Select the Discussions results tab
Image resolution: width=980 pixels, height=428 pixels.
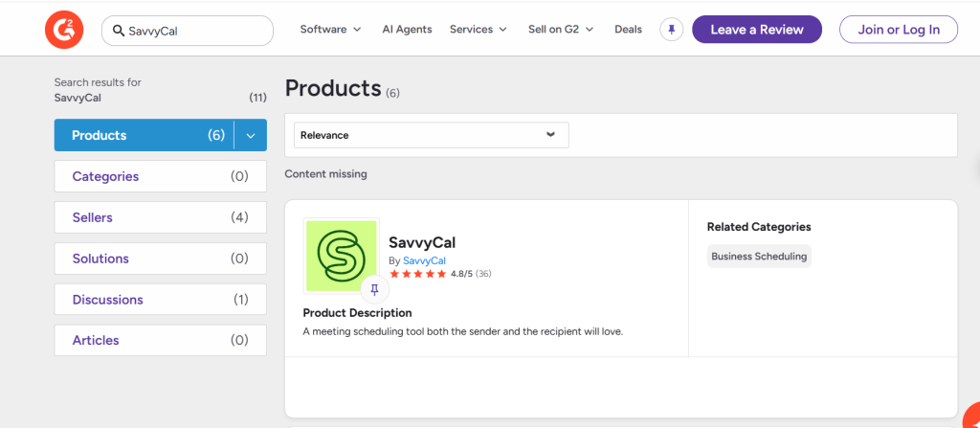(161, 299)
